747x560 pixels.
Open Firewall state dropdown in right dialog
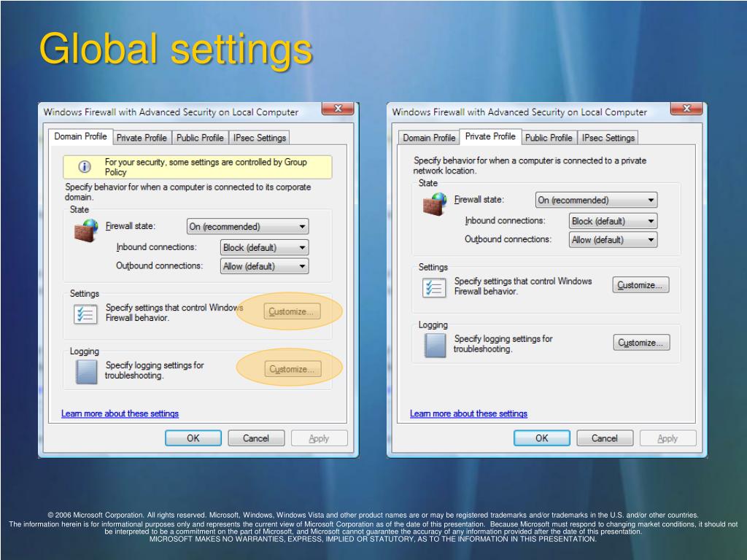[597, 200]
